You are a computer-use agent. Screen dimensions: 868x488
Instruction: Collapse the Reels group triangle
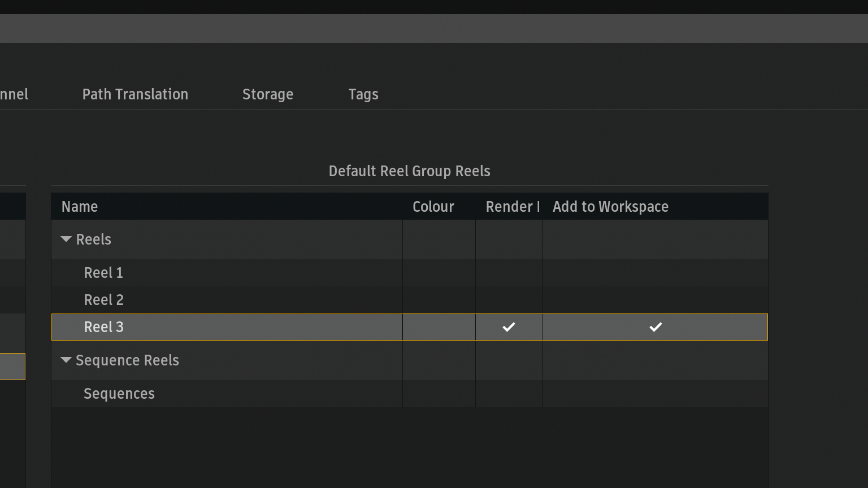pos(66,239)
